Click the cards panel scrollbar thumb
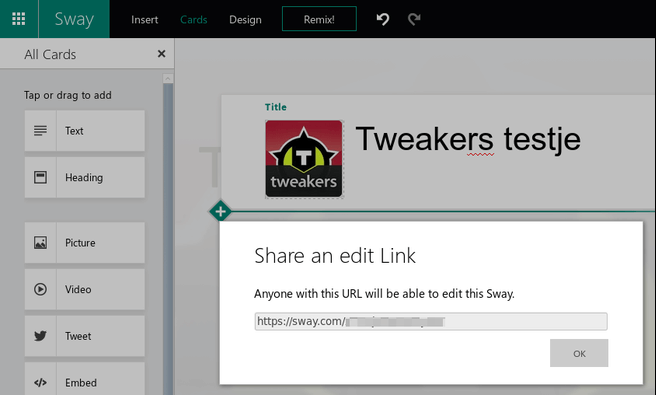 pyautogui.click(x=168, y=239)
